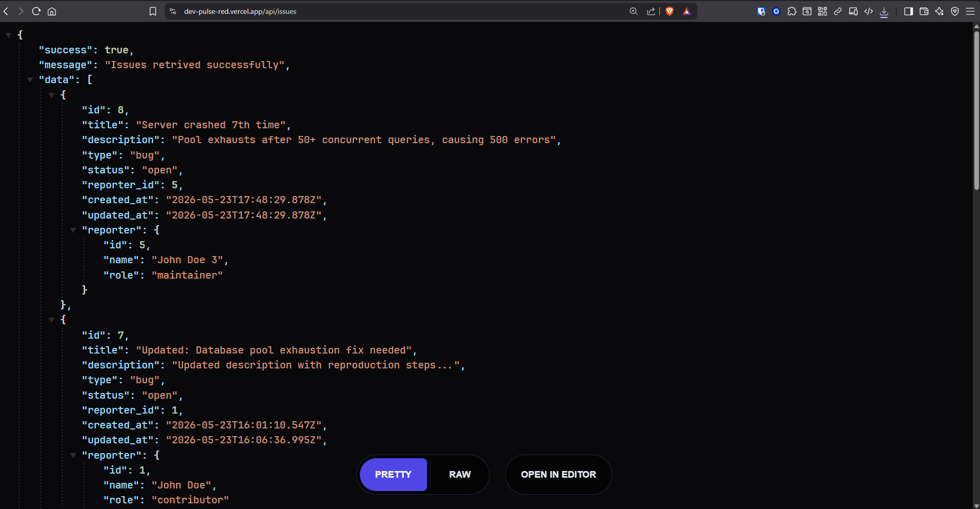
Task: Switch to RAW view
Action: 460,475
